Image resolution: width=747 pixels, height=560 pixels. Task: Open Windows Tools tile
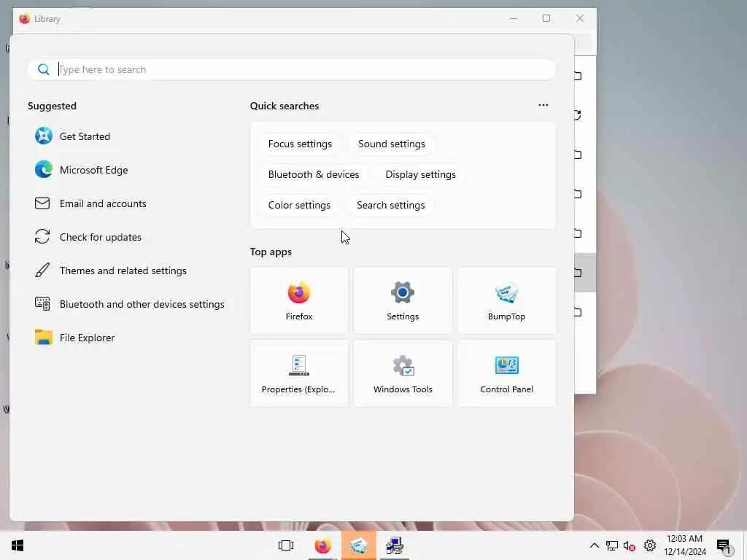[x=403, y=373]
